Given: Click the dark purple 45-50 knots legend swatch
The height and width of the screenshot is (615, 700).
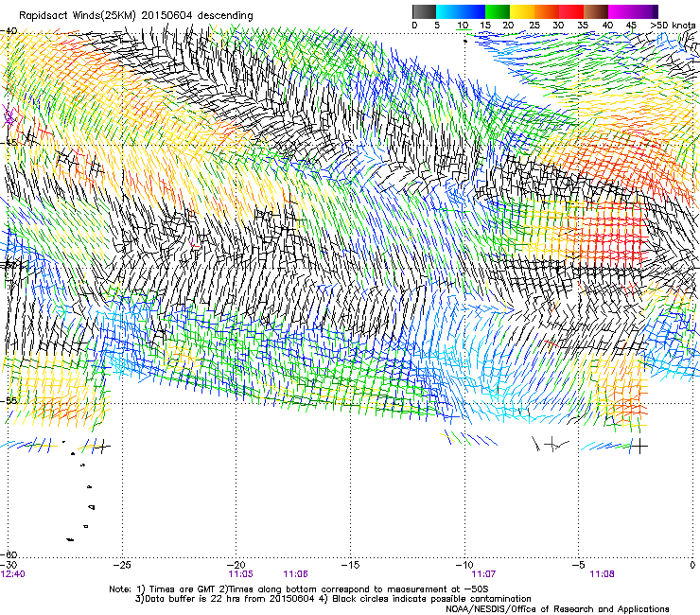Looking at the screenshot, I should click(x=645, y=11).
